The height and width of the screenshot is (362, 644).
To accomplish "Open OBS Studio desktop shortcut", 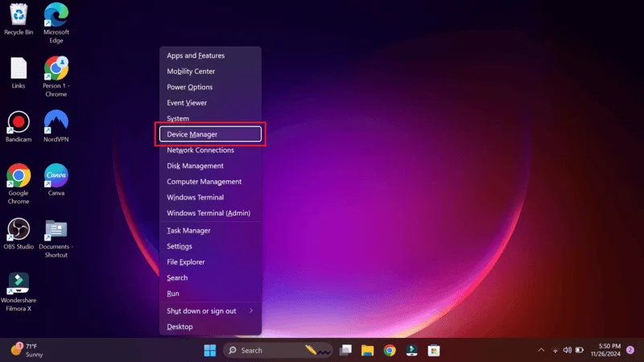I will (19, 233).
